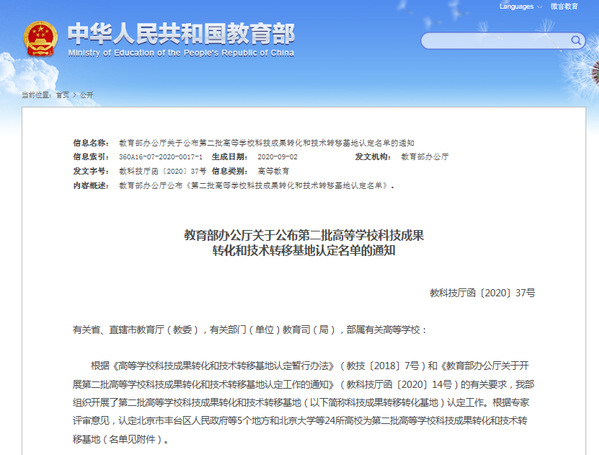Click the body text 教技〔2018〕7号
599x455 pixels.
[x=383, y=366]
